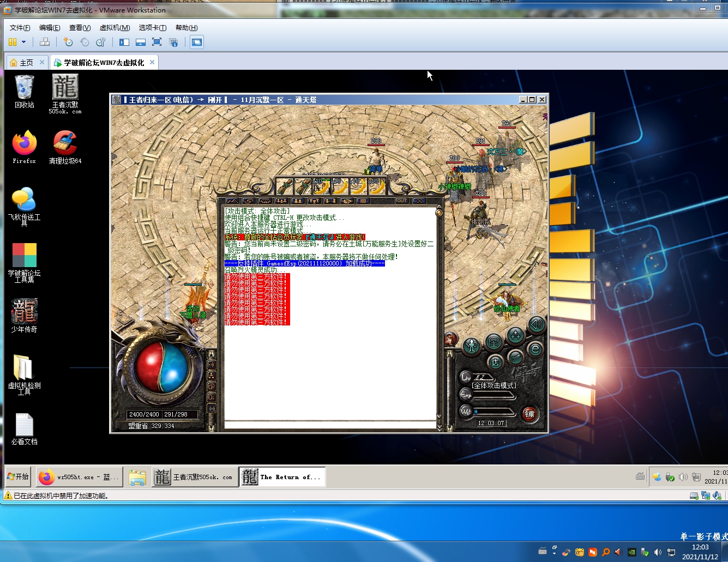Select the 飞秋传送工具 desktop icon

(25, 206)
